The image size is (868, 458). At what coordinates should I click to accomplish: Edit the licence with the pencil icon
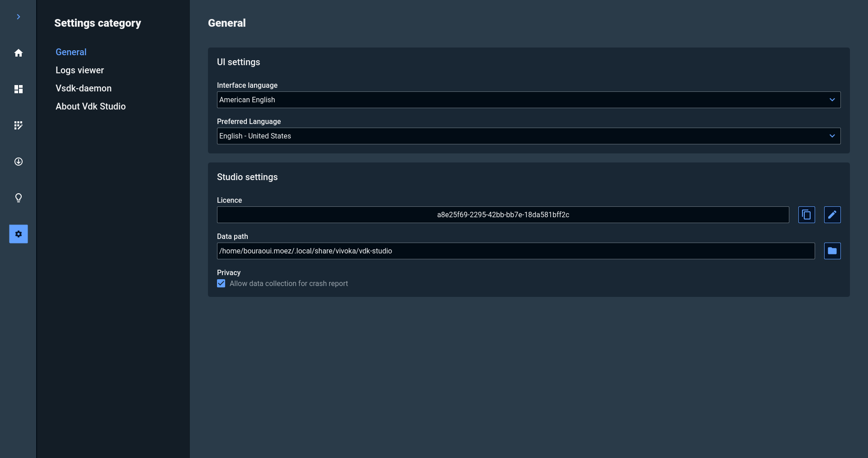pyautogui.click(x=832, y=215)
